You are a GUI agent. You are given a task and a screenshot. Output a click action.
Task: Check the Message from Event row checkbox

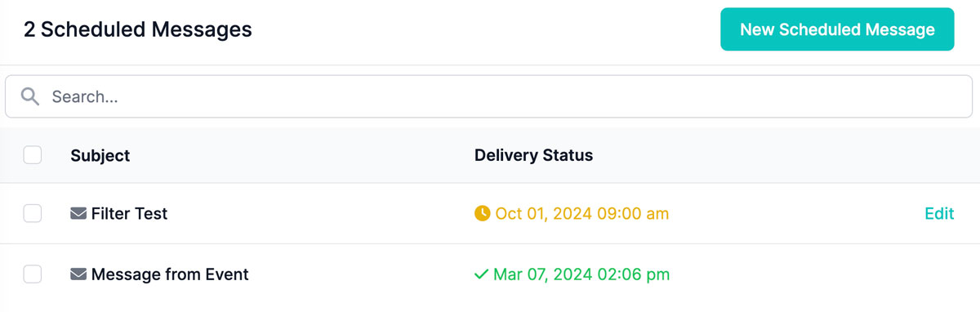(33, 274)
